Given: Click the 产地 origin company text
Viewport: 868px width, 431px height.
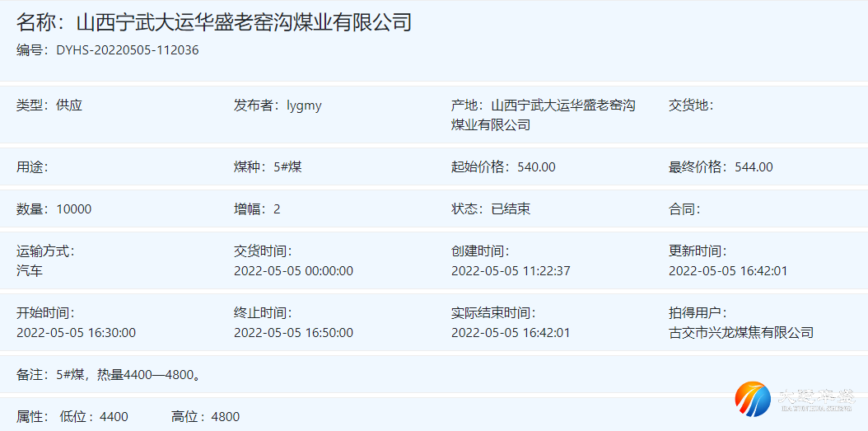Looking at the screenshot, I should [544, 115].
